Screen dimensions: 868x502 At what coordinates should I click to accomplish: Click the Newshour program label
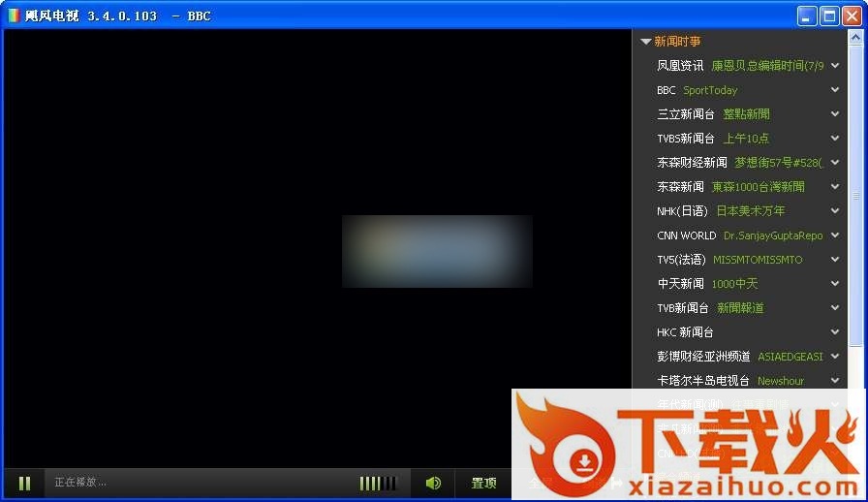coord(781,381)
